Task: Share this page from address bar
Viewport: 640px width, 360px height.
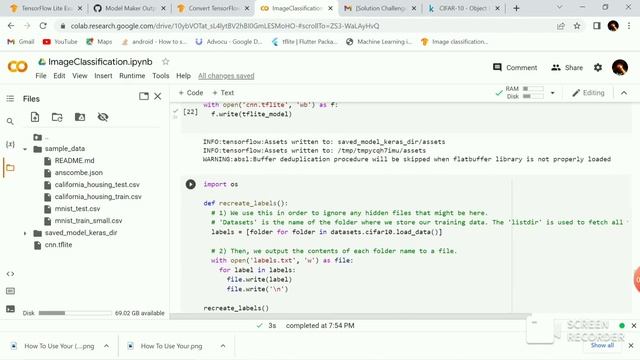Action: click(x=561, y=26)
